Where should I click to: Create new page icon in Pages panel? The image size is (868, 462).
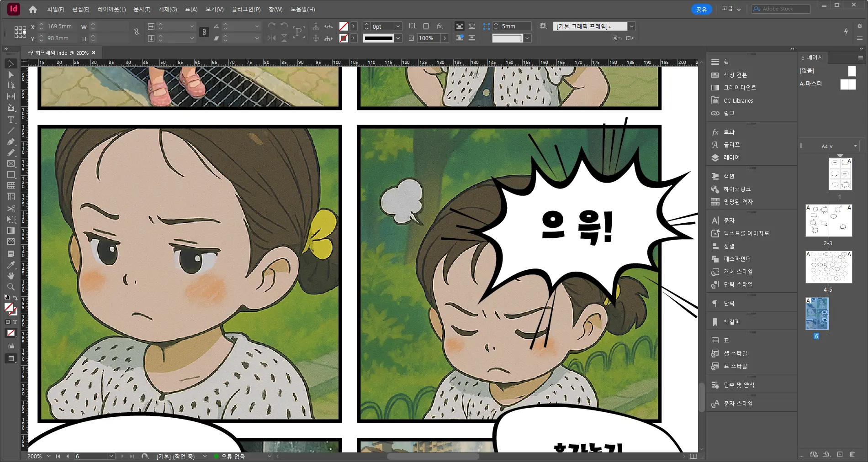(840, 454)
